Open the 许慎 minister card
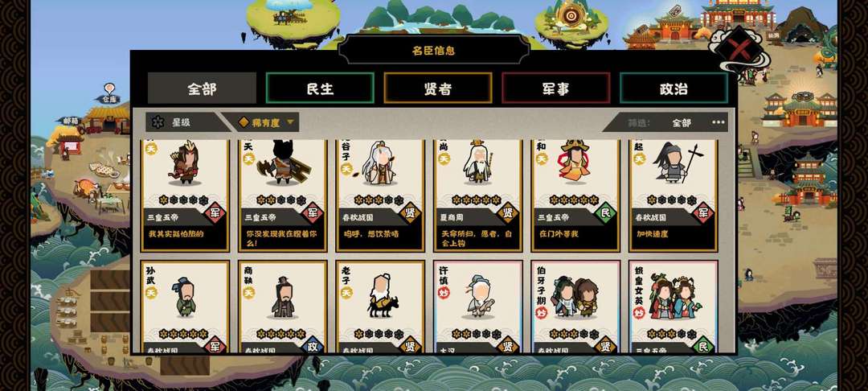This screenshot has width=868, height=391. [477, 307]
